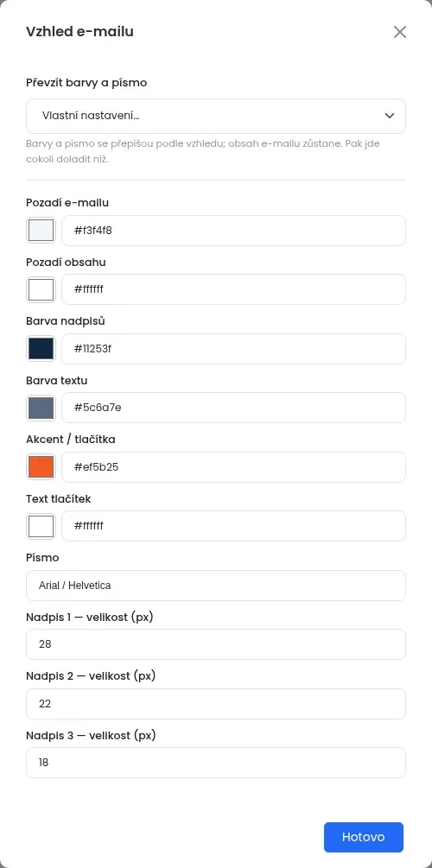Focus the #ef5b25 accent color field
The image size is (432, 868).
coord(234,466)
